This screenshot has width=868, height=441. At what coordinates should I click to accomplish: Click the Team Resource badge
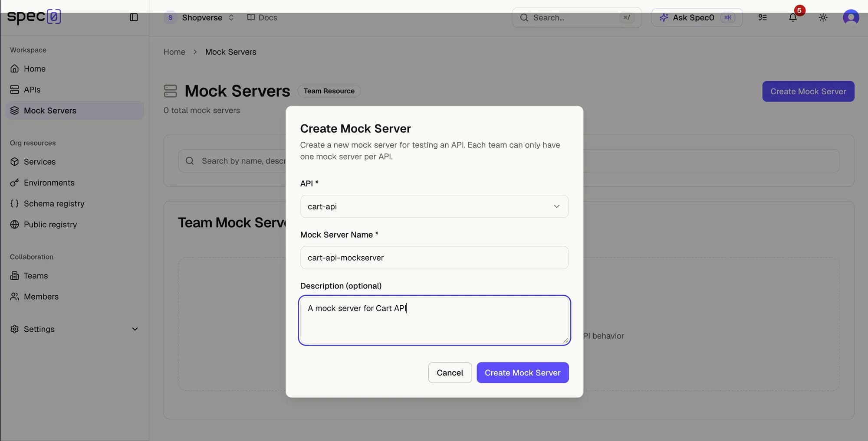tap(329, 91)
